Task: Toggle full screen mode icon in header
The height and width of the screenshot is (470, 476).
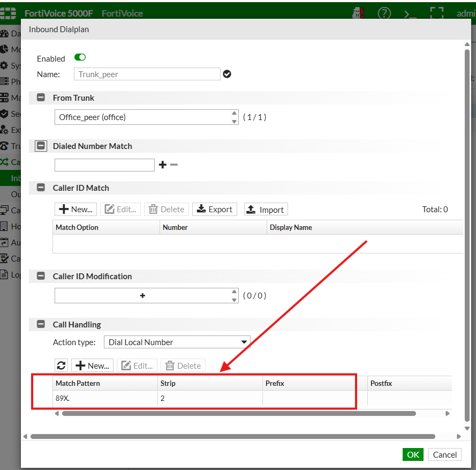Action: click(436, 13)
